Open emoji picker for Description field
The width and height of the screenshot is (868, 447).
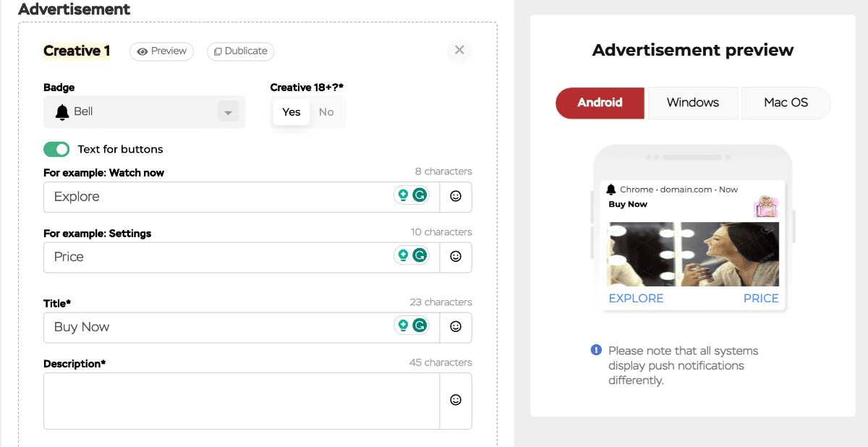coord(456,400)
